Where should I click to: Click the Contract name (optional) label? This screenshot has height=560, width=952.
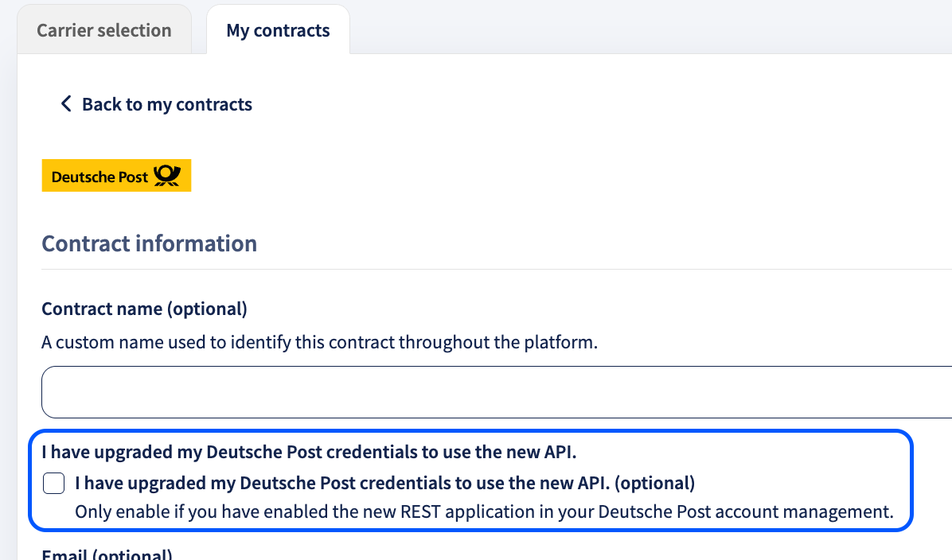(145, 309)
